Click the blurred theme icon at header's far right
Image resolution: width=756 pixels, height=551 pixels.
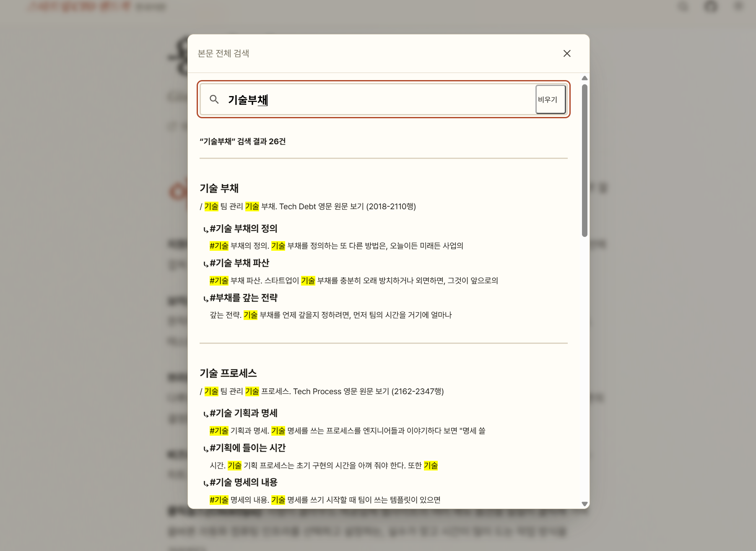tap(738, 7)
